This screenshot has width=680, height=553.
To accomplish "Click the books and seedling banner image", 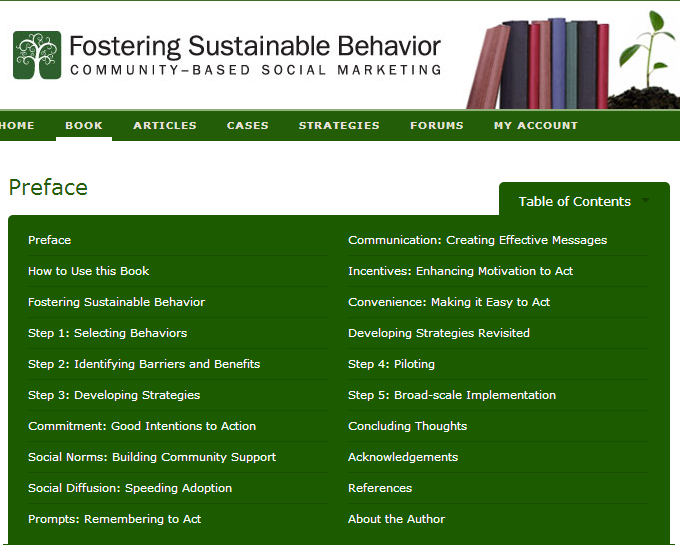I will (x=571, y=60).
